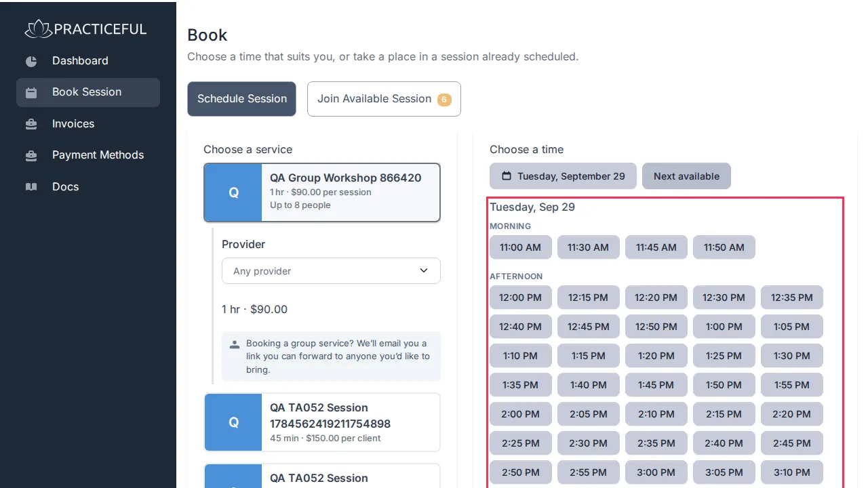The width and height of the screenshot is (868, 488).
Task: Click the chevron arrow in the Provider dropdown
Action: [x=424, y=270]
